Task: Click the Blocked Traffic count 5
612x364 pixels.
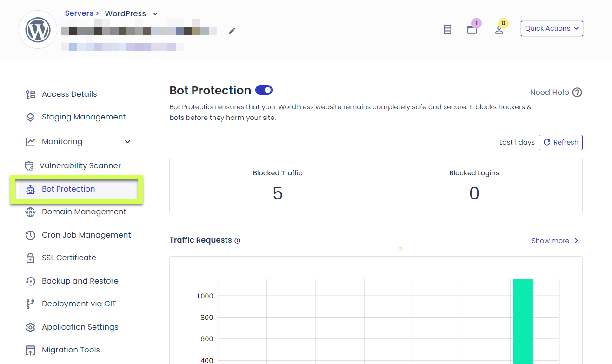Action: click(x=278, y=193)
